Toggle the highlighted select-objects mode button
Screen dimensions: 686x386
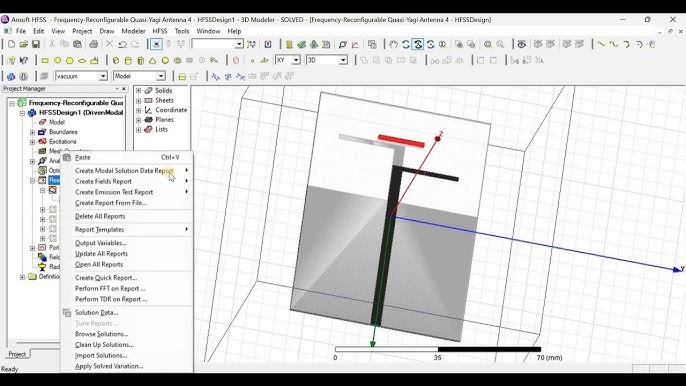156,44
